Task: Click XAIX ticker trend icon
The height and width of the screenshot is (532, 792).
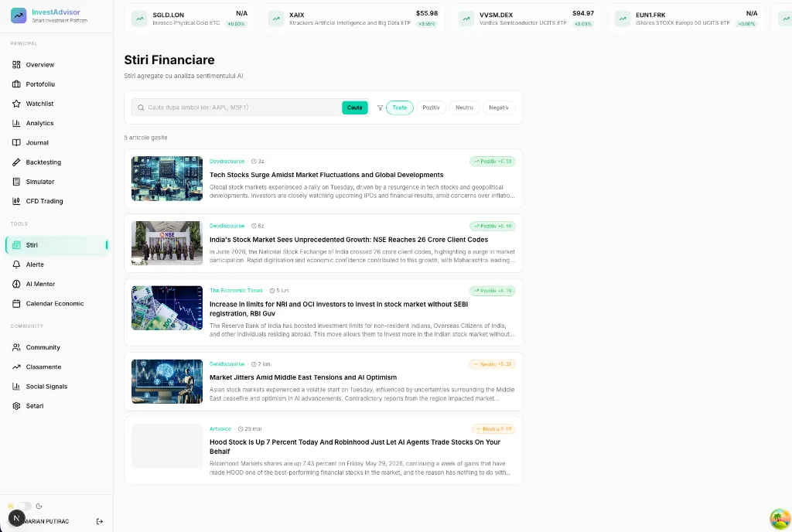Action: pyautogui.click(x=276, y=19)
